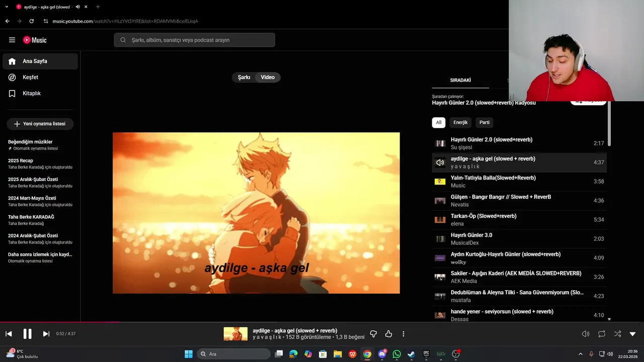Reload the current browser page
Viewport: 644px width, 362px height.
coord(31,21)
